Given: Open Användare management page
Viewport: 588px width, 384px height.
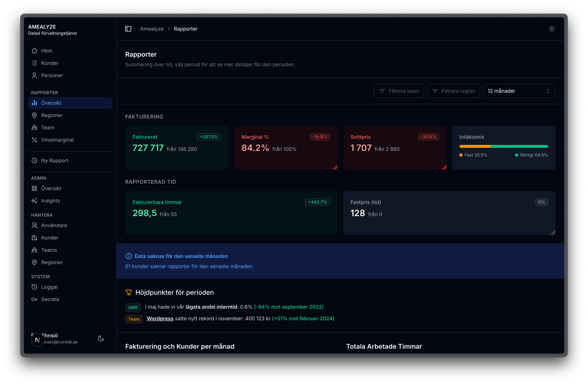Looking at the screenshot, I should tap(54, 225).
